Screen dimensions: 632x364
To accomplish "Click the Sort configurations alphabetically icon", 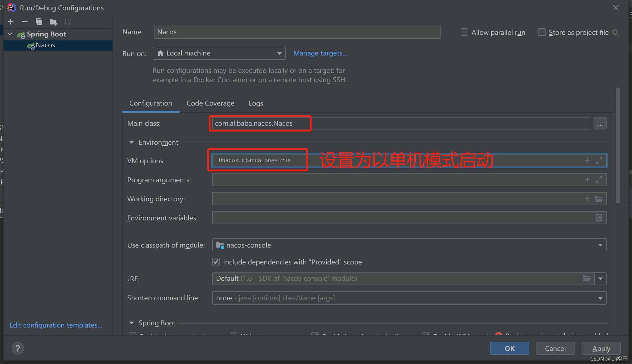I will pyautogui.click(x=67, y=22).
